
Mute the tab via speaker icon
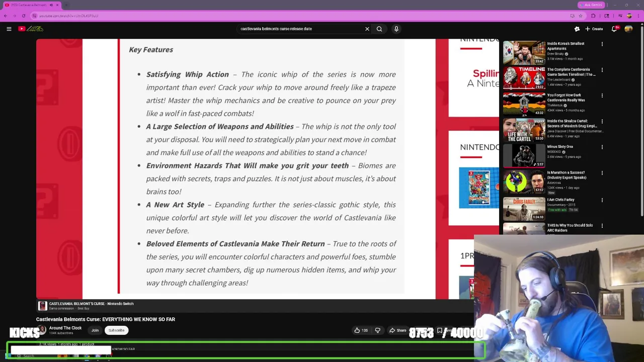51,5
